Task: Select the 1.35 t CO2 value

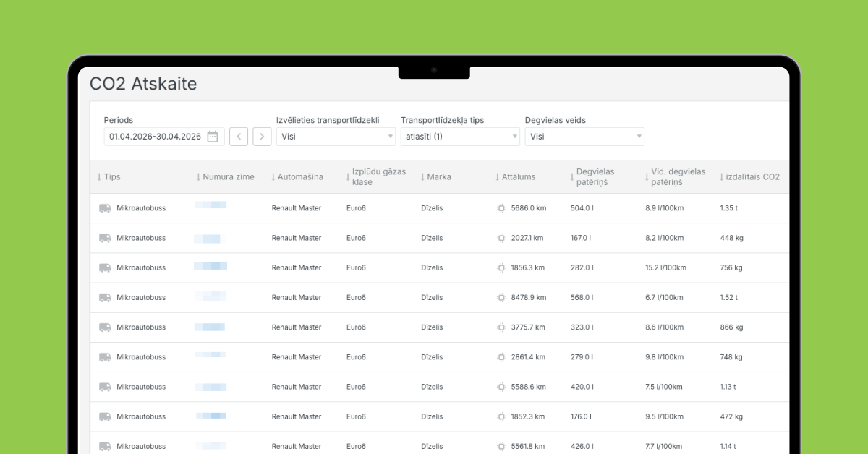Action: pyautogui.click(x=728, y=208)
